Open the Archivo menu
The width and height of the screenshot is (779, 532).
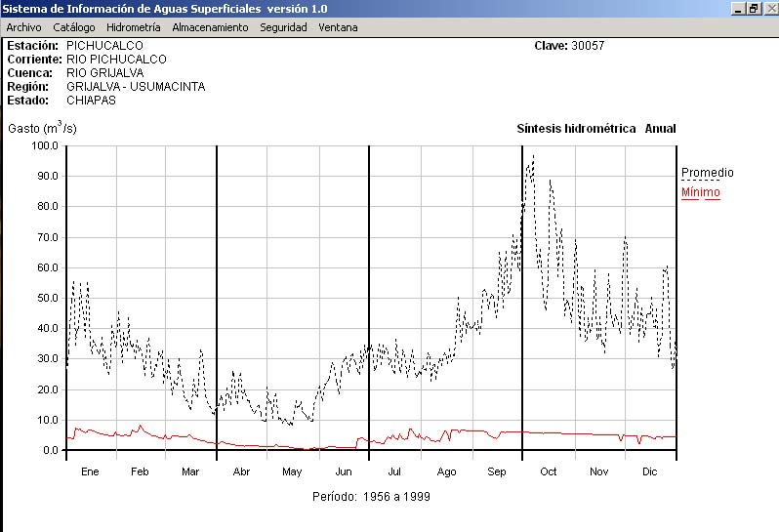(23, 27)
